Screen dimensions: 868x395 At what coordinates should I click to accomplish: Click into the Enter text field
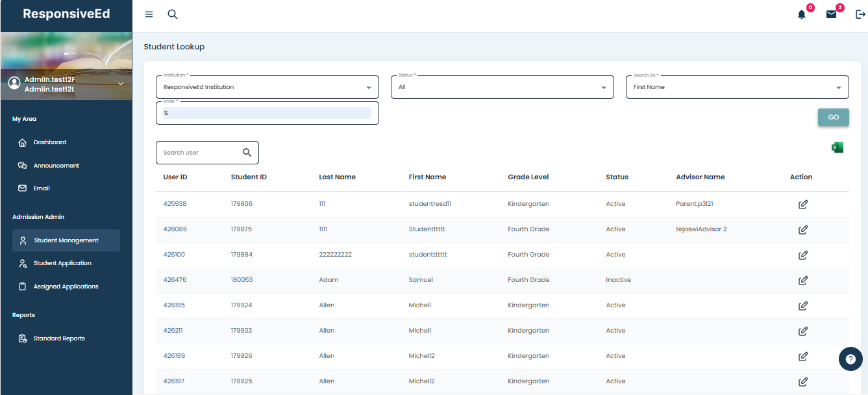pos(267,113)
